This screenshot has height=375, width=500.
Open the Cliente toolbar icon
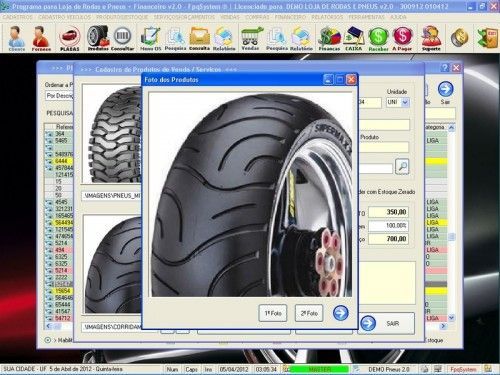tap(16, 38)
